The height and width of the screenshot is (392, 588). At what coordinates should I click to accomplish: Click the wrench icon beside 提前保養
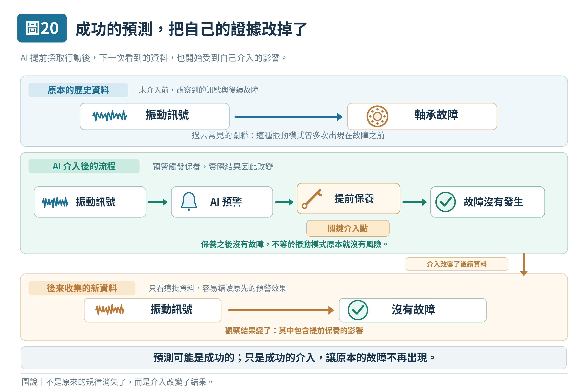click(311, 199)
